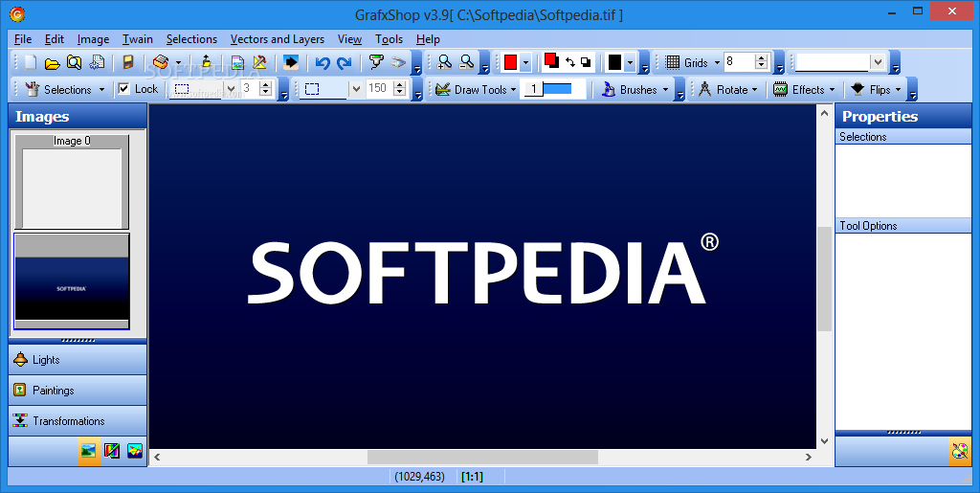980x493 pixels.
Task: Create a new blank image document
Action: click(x=31, y=62)
